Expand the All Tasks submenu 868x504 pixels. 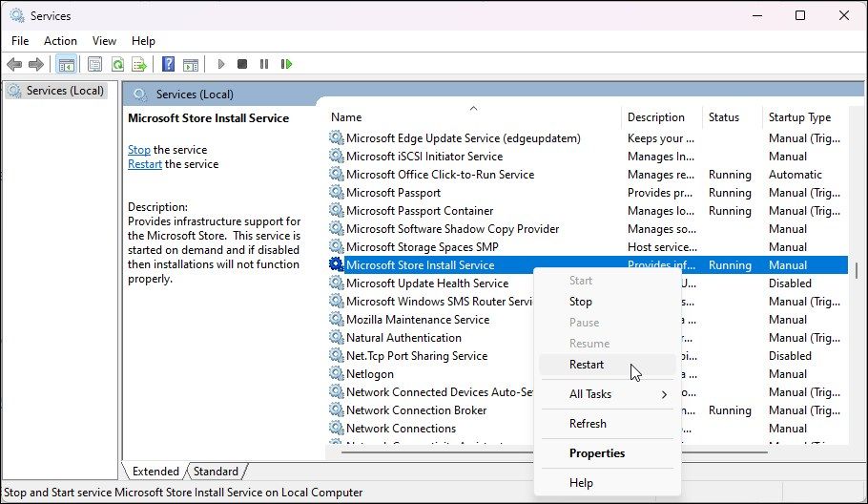click(x=608, y=394)
